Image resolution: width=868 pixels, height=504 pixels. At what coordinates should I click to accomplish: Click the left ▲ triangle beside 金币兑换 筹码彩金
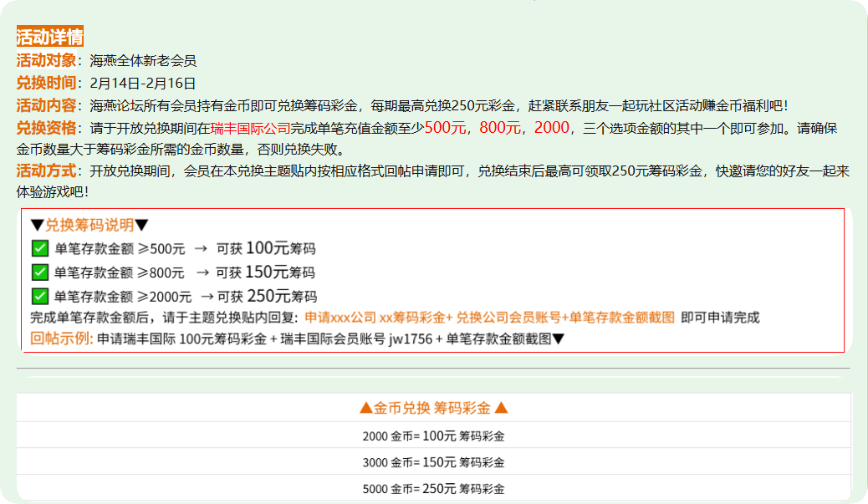[366, 410]
